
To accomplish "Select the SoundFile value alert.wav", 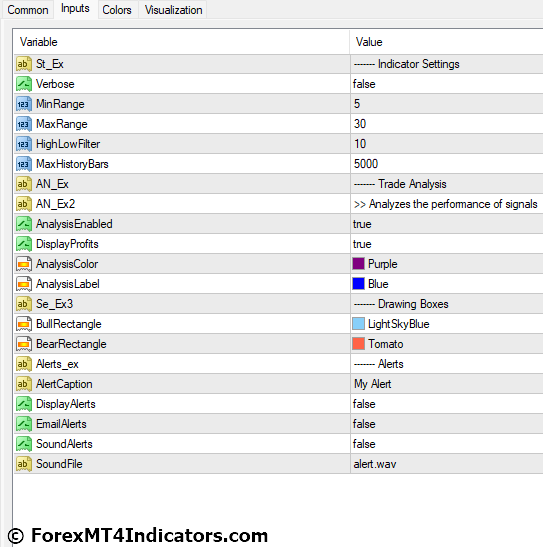I will [x=375, y=464].
